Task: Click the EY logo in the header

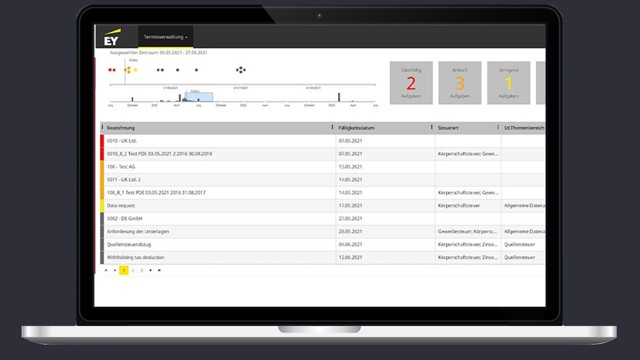Action: 112,37
